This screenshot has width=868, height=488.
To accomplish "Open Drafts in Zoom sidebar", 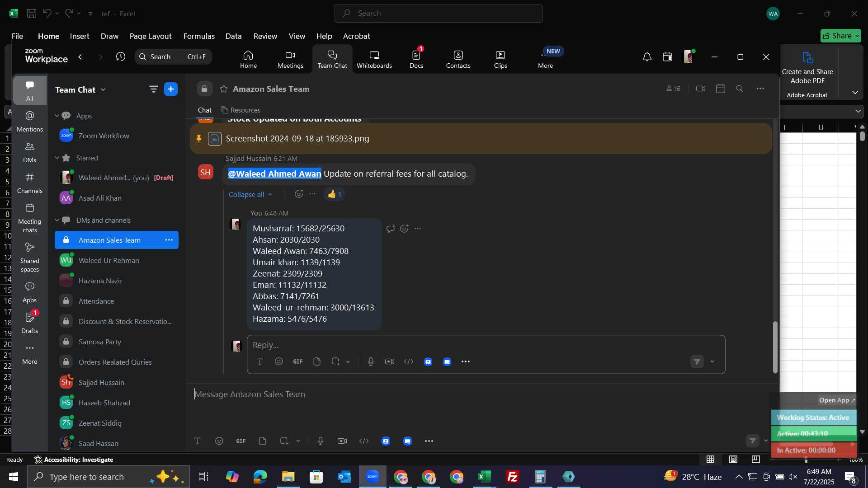I will coord(30,323).
